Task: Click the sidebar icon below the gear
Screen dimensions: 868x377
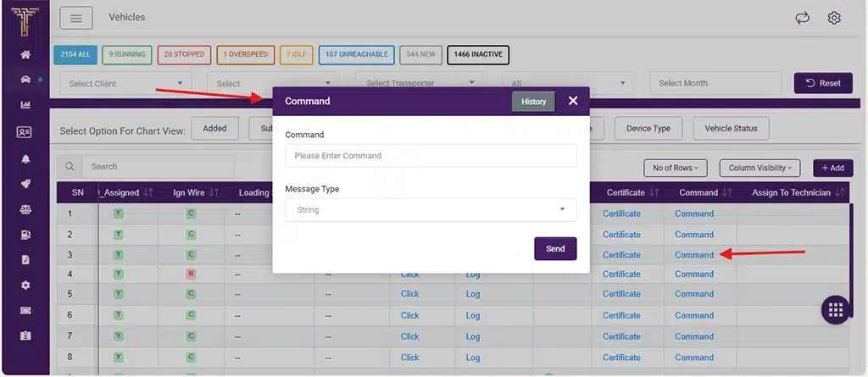Action: point(25,311)
